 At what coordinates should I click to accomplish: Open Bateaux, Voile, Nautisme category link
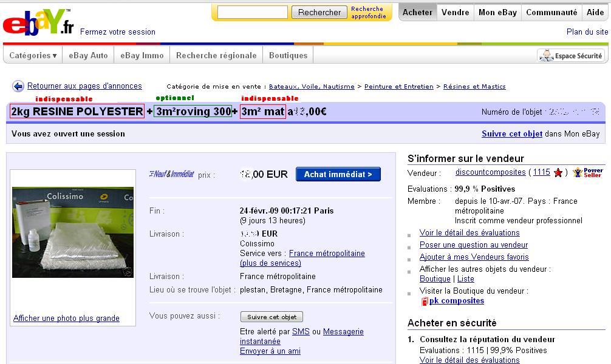click(312, 86)
